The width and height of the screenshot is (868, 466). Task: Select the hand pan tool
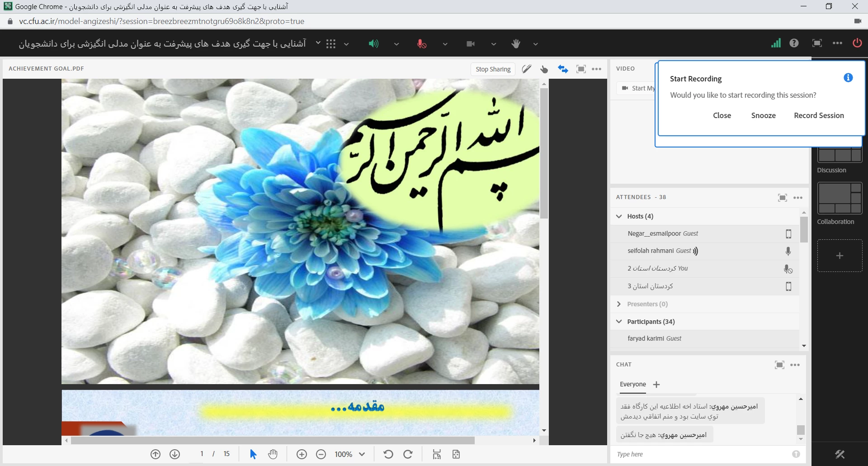pos(273,454)
